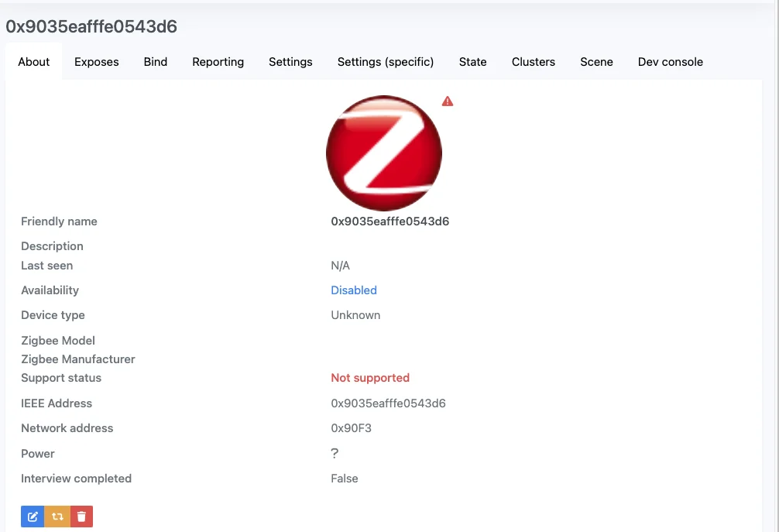
Task: Click the Disabled availability link
Action: coord(354,290)
